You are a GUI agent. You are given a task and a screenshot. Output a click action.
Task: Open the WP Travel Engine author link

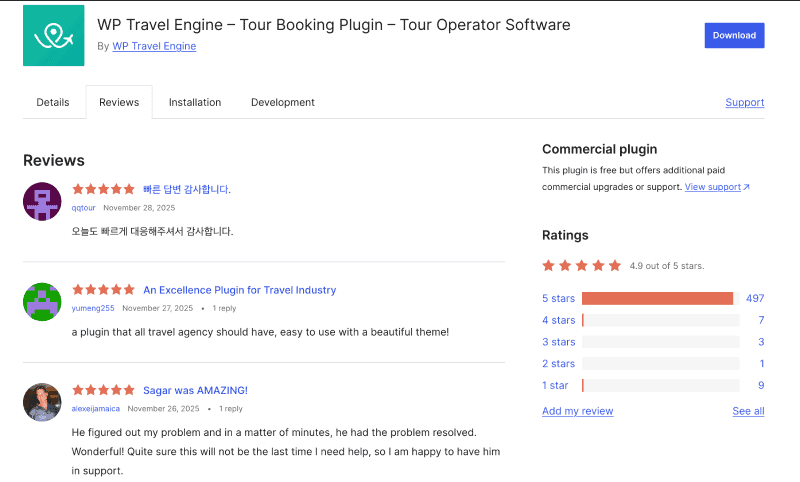(x=154, y=46)
